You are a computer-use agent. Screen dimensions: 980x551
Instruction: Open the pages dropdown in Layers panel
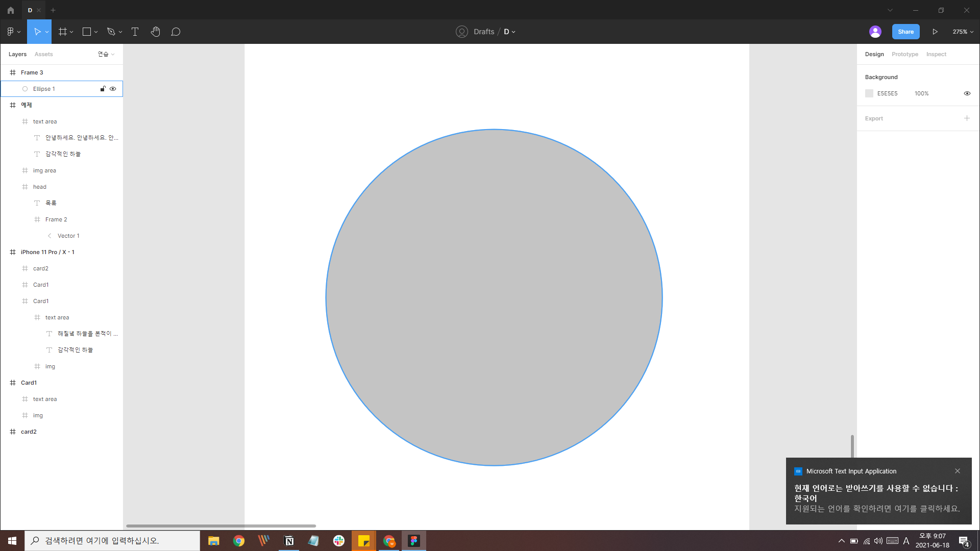(106, 54)
